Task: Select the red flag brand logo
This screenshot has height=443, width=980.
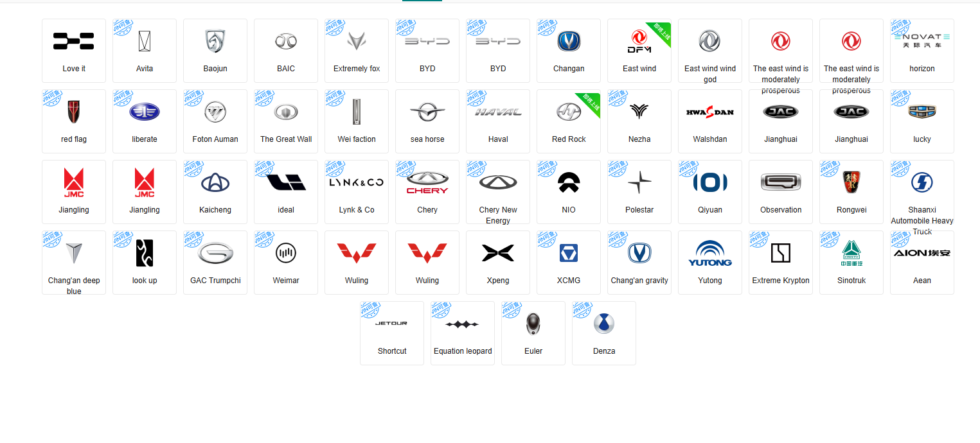Action: 74,112
